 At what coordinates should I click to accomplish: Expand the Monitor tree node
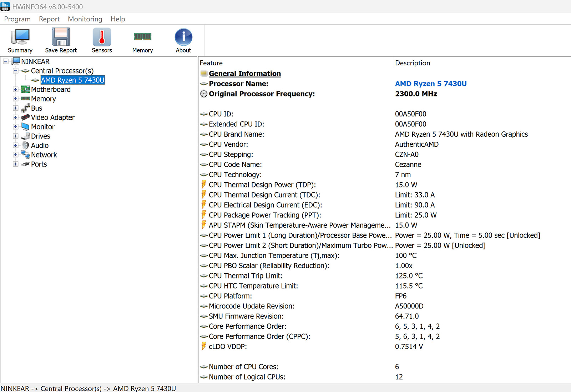pyautogui.click(x=16, y=127)
